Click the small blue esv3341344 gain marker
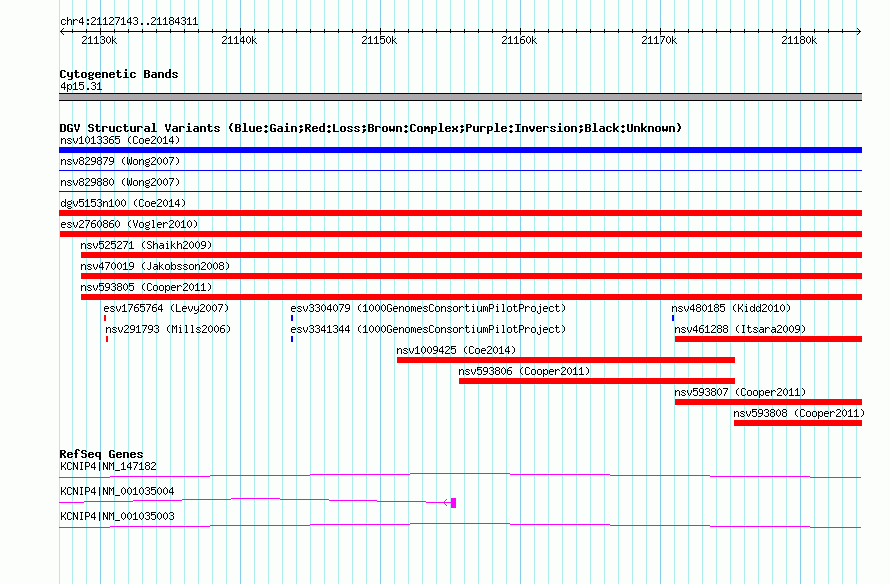Screen dimensions: 890x584 point(292,339)
